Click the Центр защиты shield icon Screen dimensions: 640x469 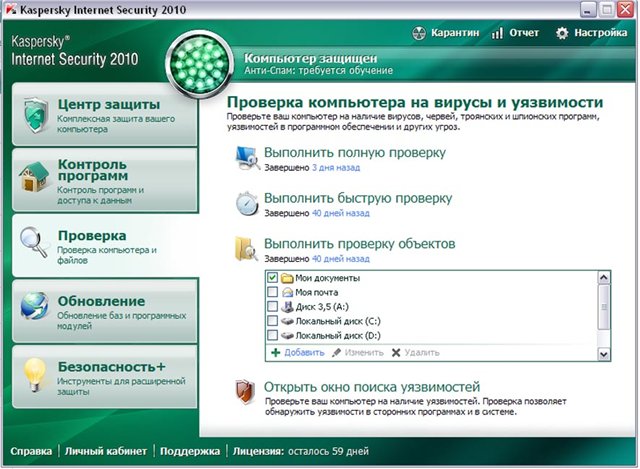pyautogui.click(x=36, y=115)
